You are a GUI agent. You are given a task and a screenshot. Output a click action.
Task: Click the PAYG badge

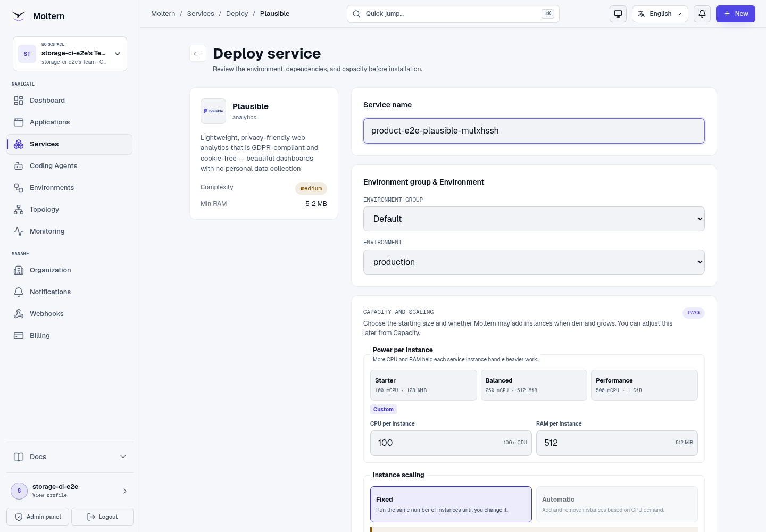pyautogui.click(x=694, y=313)
